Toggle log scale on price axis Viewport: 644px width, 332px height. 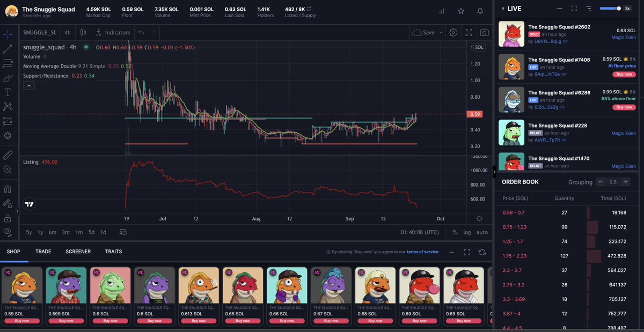tap(467, 232)
